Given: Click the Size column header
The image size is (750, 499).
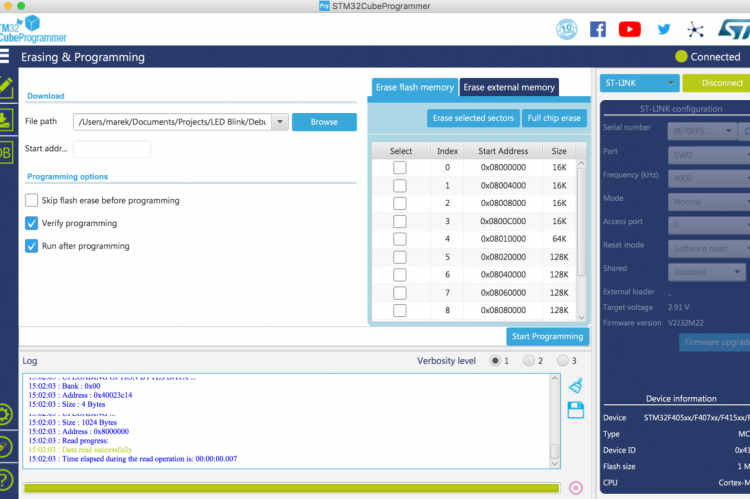Looking at the screenshot, I should pos(559,151).
